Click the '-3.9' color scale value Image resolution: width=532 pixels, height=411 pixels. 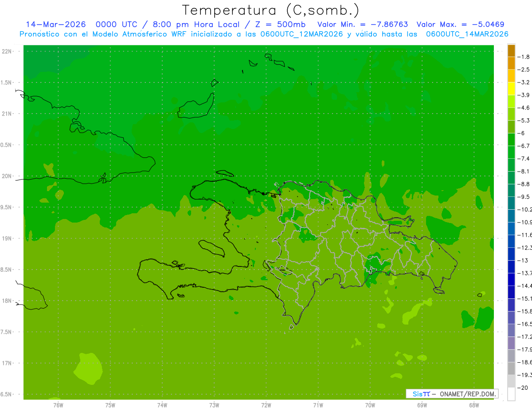point(524,95)
